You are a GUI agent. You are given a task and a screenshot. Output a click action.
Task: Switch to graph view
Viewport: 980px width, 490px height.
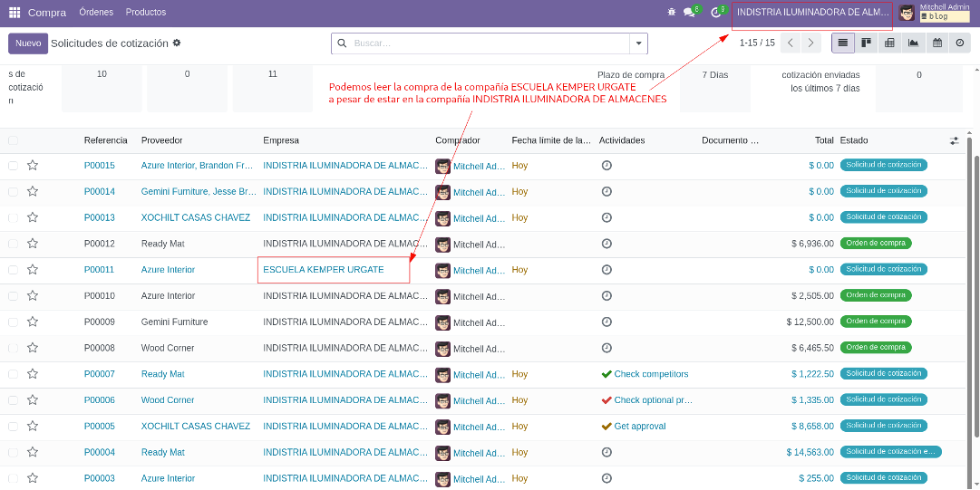[913, 43]
